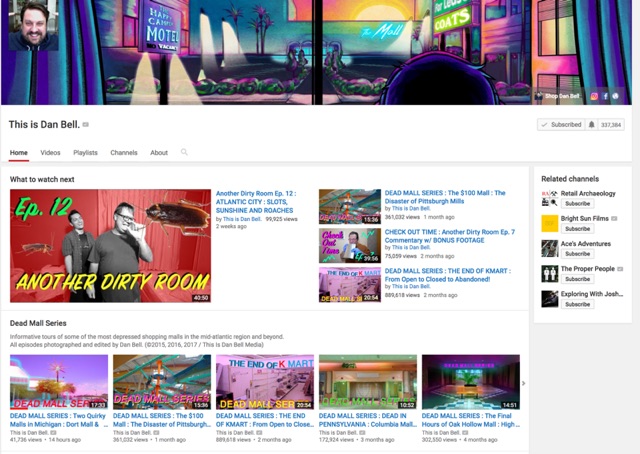
Task: Click the verified badge next to Bright Sun Films
Action: [614, 219]
